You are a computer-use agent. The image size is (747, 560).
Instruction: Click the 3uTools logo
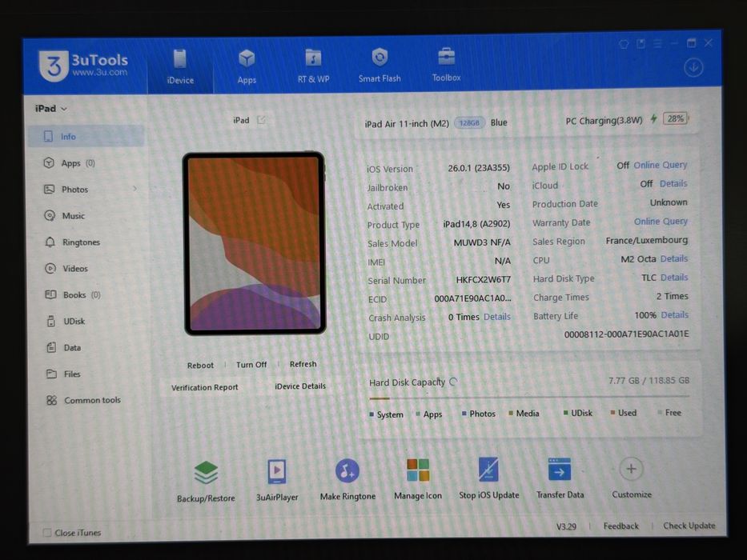83,66
